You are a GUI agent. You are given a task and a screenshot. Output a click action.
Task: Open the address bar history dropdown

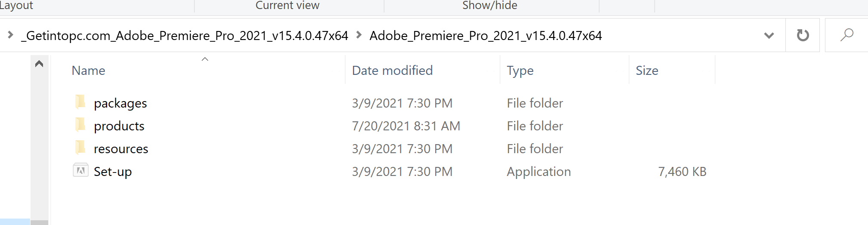click(769, 35)
